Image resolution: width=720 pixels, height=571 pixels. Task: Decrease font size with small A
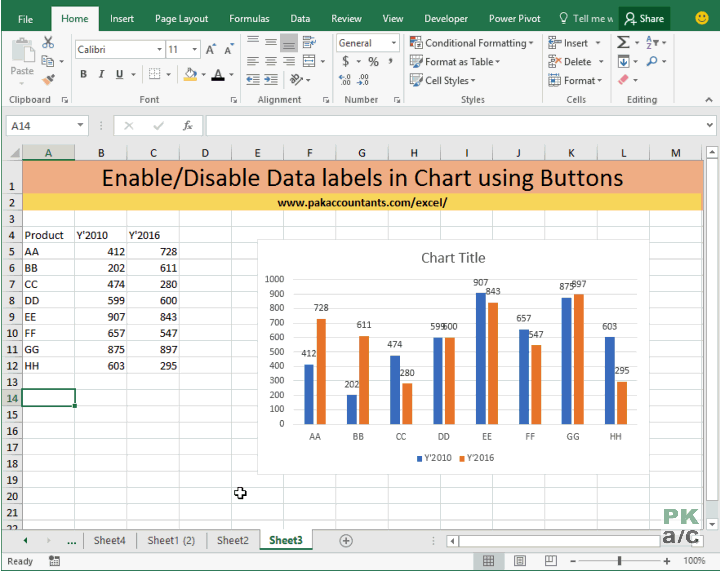(228, 49)
